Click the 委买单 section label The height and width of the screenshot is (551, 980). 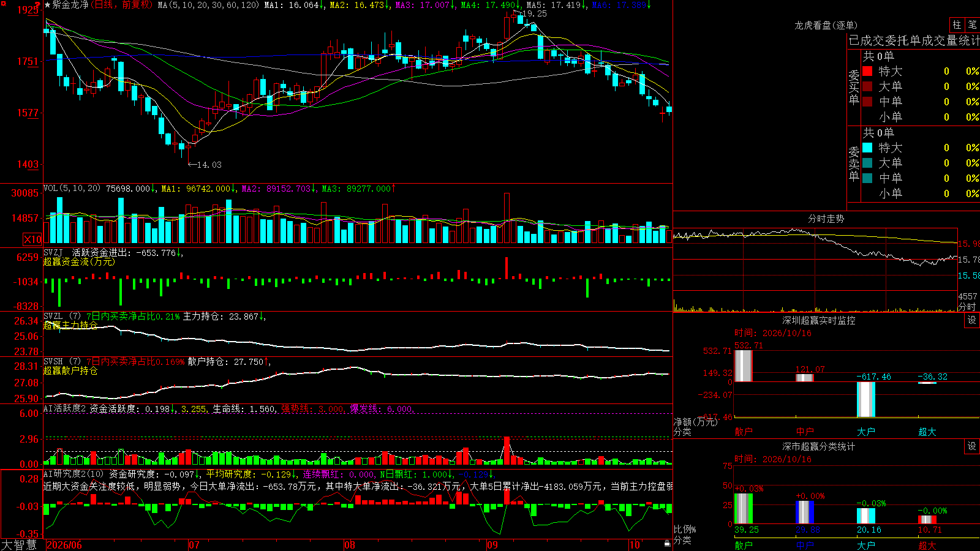coord(854,88)
